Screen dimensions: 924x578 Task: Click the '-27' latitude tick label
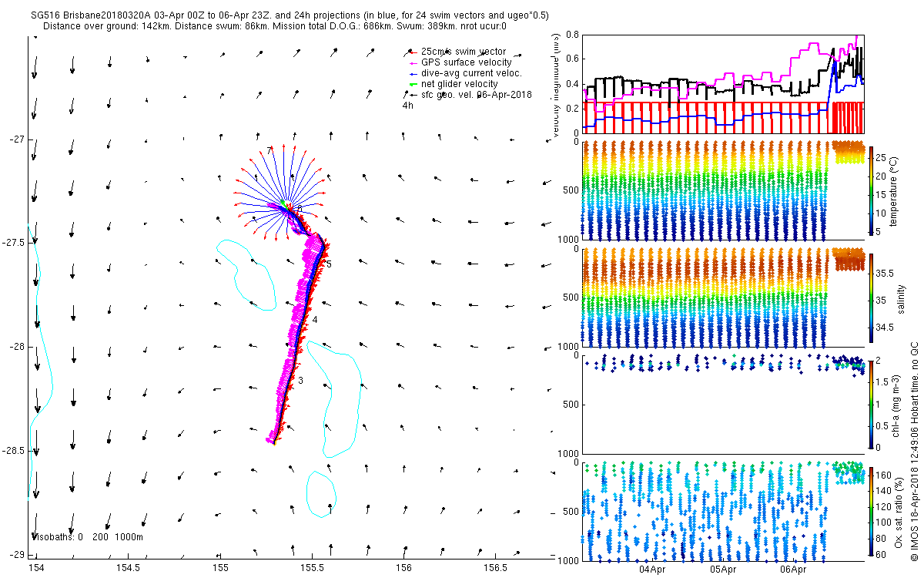click(16, 139)
